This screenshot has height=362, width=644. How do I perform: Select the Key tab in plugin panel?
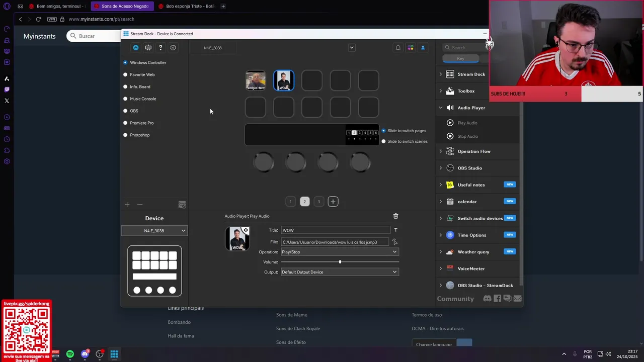(x=460, y=59)
